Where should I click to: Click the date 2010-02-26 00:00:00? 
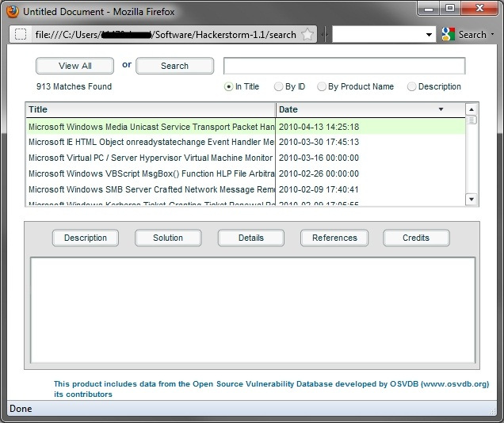pyautogui.click(x=319, y=173)
